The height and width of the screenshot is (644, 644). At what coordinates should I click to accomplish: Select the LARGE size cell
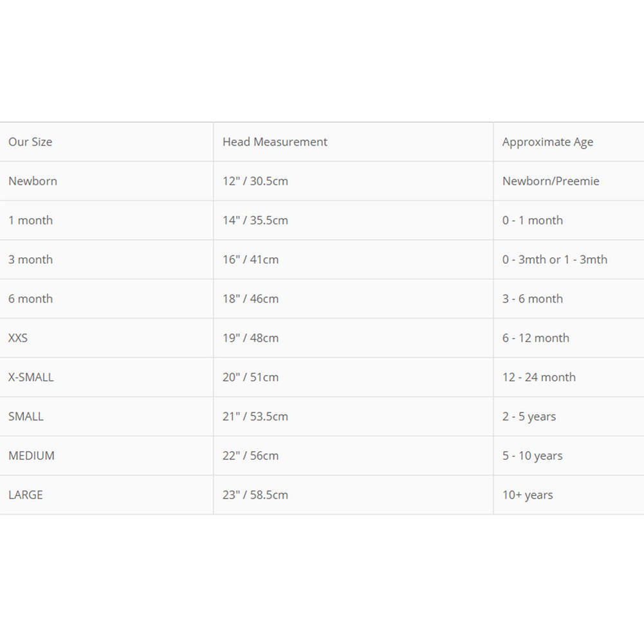click(x=26, y=495)
